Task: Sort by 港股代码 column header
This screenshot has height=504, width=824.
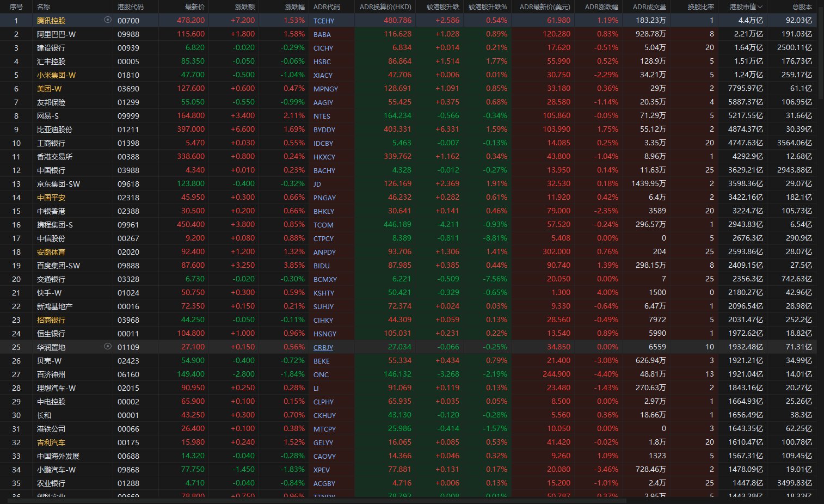Action: (131, 7)
